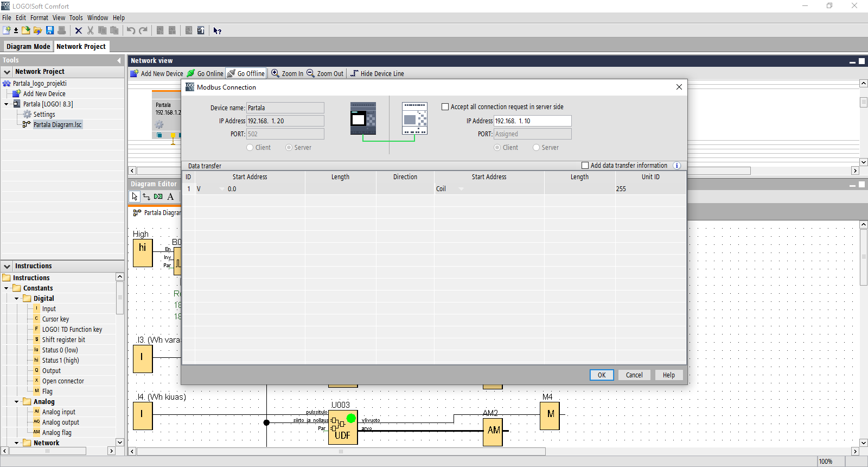Click the Zoom Out magnifier
The height and width of the screenshot is (467, 868).
click(311, 73)
